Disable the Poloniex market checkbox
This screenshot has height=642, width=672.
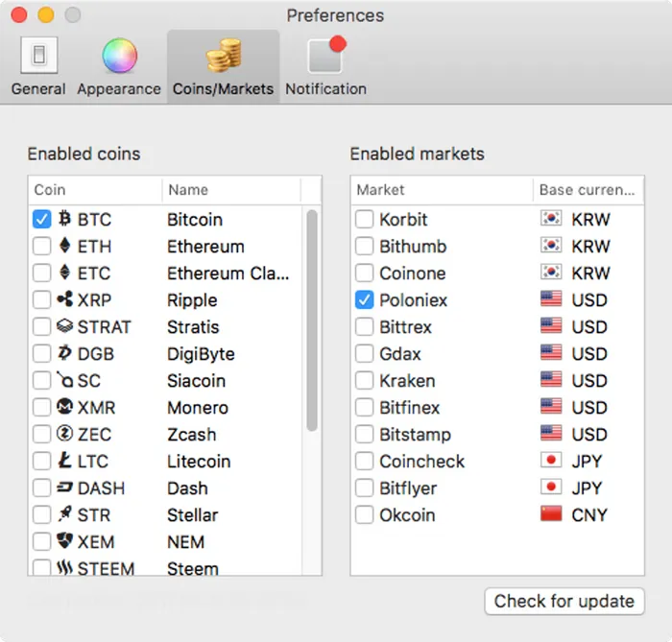(x=365, y=300)
